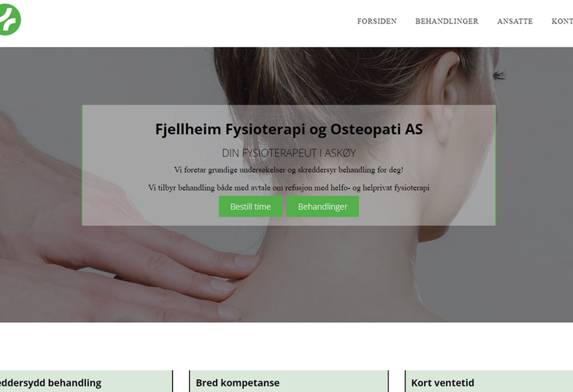This screenshot has height=392, width=573.
Task: Click the helfo- og helprivat fysioterapi text line
Action: pyautogui.click(x=289, y=188)
